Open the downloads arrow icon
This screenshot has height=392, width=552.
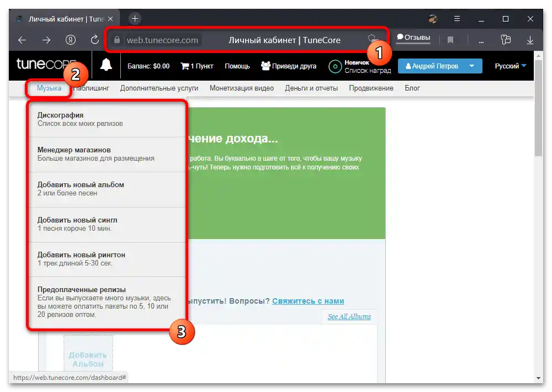coord(530,40)
